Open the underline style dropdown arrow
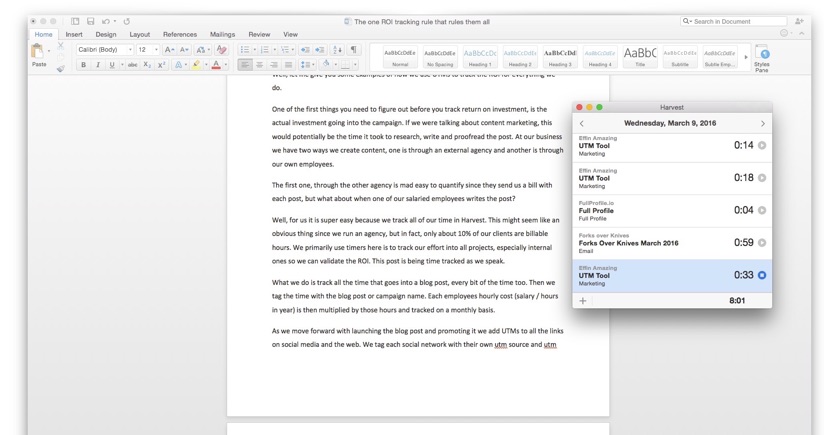Screen dimensions: 824x435 coord(122,65)
